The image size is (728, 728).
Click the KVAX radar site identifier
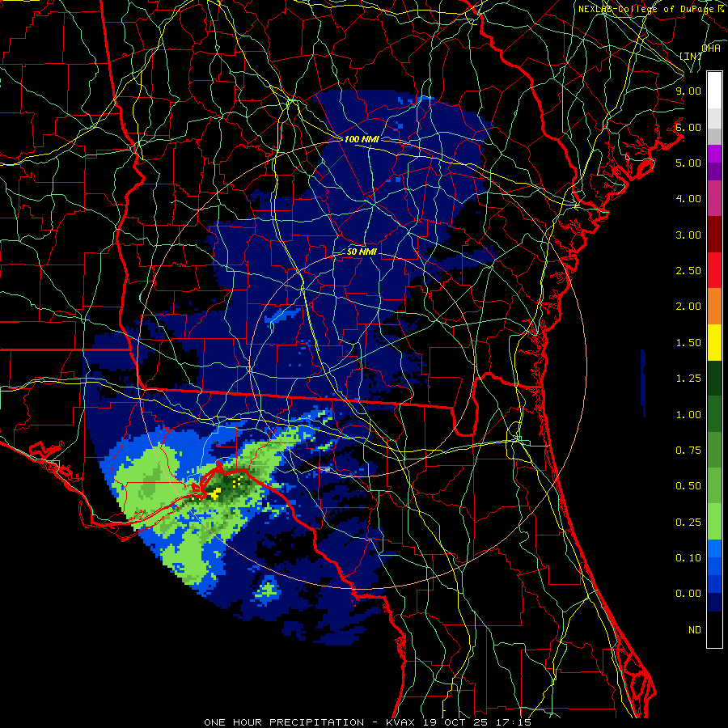402,722
